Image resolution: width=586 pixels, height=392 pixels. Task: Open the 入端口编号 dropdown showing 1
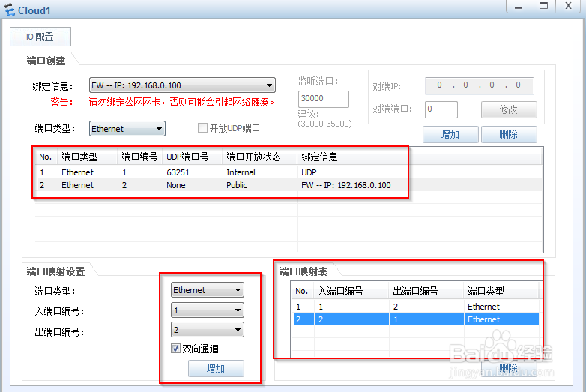click(x=208, y=310)
